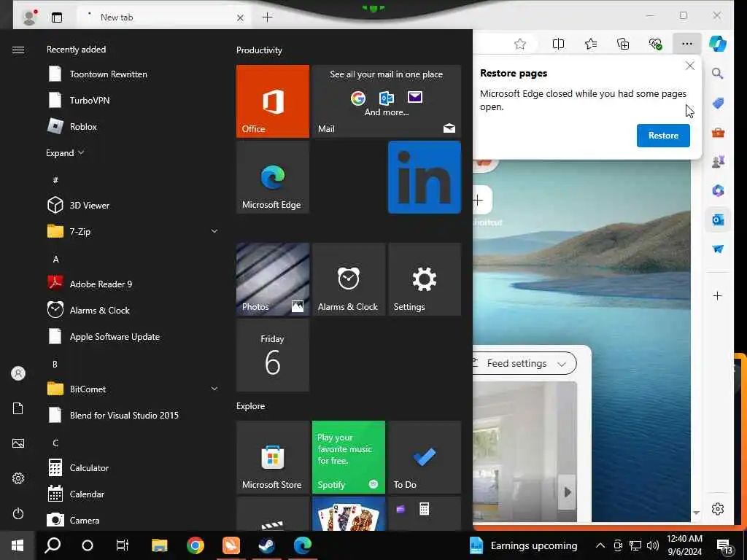The height and width of the screenshot is (560, 747).
Task: Add app to Edge sidebar with plus
Action: (x=718, y=296)
